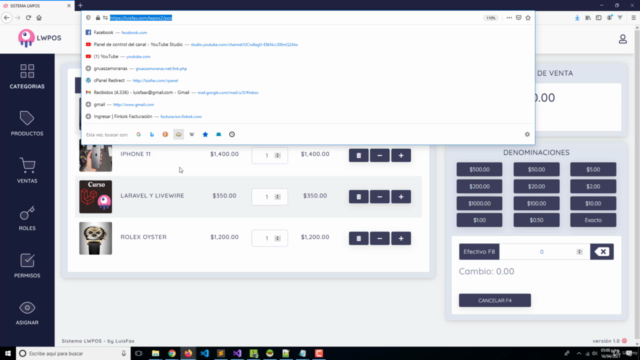Search this time with DuckDuckGo icon
The height and width of the screenshot is (360, 640).
click(165, 134)
